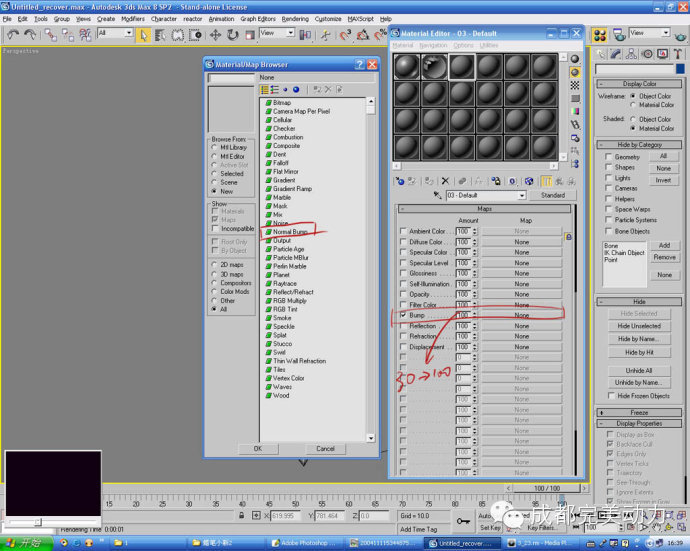The height and width of the screenshot is (551, 690).
Task: Click Sample Type sphere icon in Material Editor
Action: pos(575,59)
